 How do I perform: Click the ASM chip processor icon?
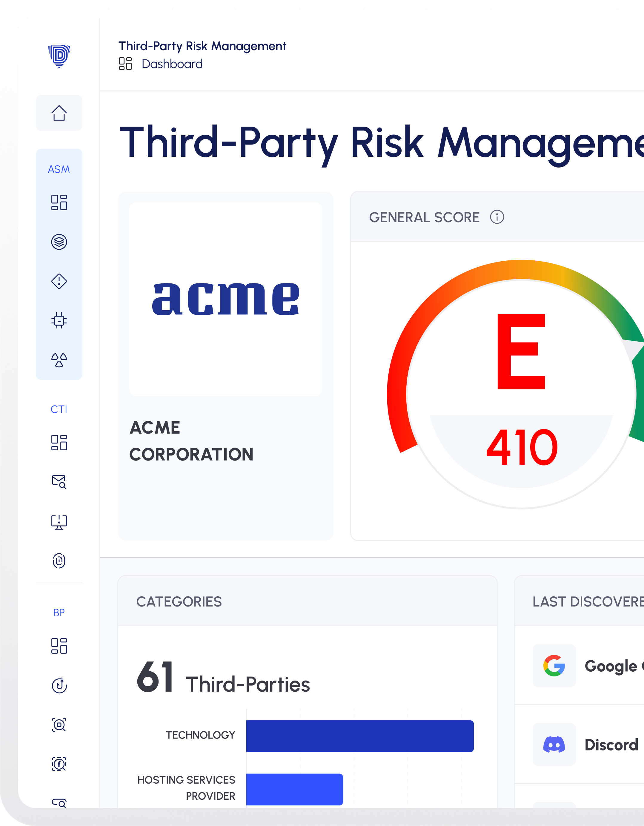[59, 321]
